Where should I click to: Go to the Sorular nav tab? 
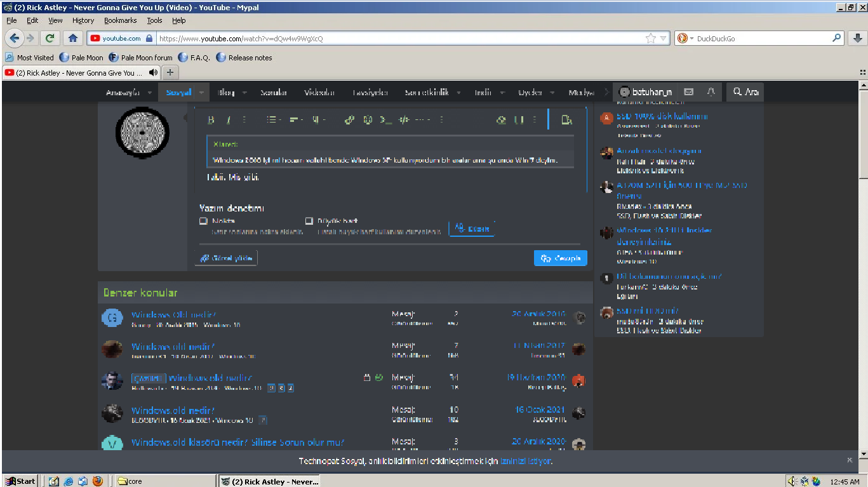[274, 93]
